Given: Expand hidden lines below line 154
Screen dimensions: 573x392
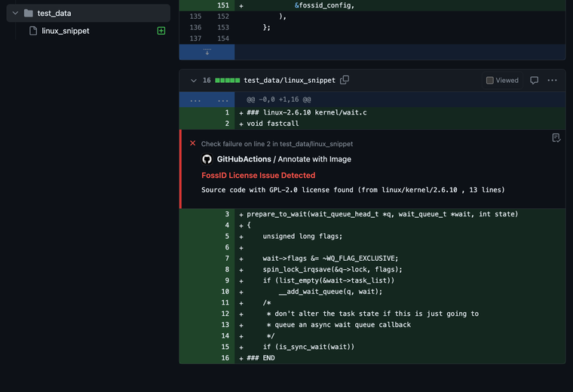Looking at the screenshot, I should pos(207,52).
